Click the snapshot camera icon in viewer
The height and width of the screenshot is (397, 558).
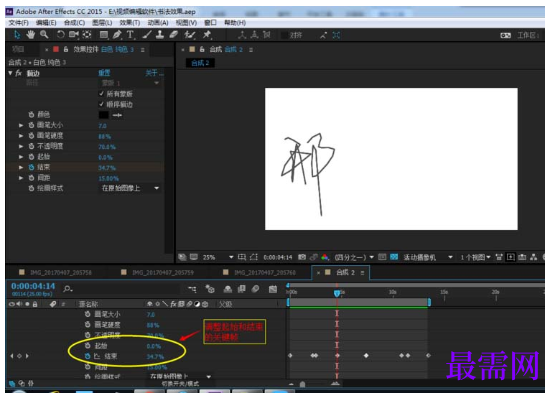[x=302, y=257]
